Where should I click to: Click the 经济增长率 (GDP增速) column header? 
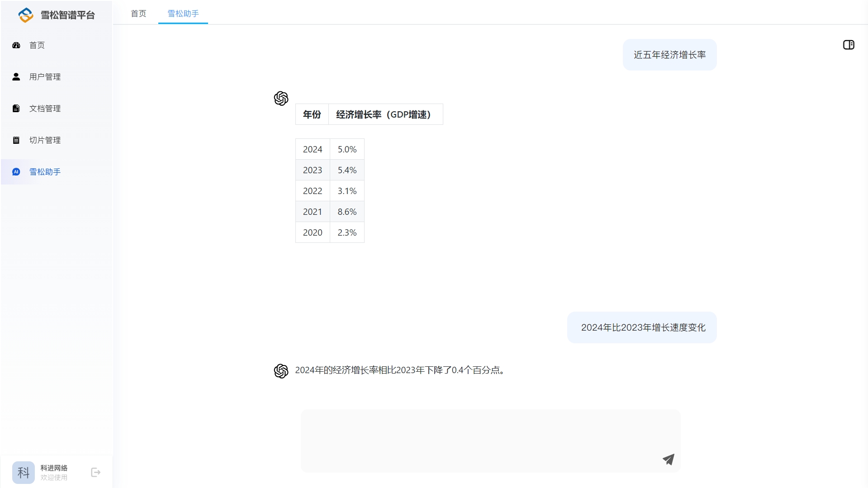pyautogui.click(x=384, y=114)
